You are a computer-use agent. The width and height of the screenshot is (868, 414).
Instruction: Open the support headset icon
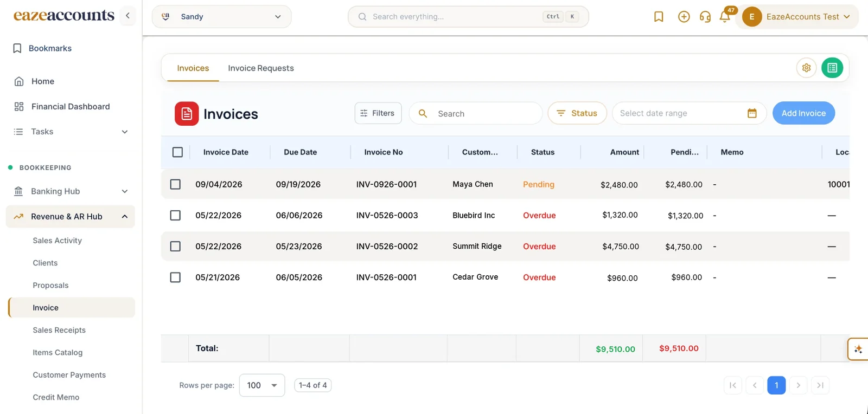(705, 17)
